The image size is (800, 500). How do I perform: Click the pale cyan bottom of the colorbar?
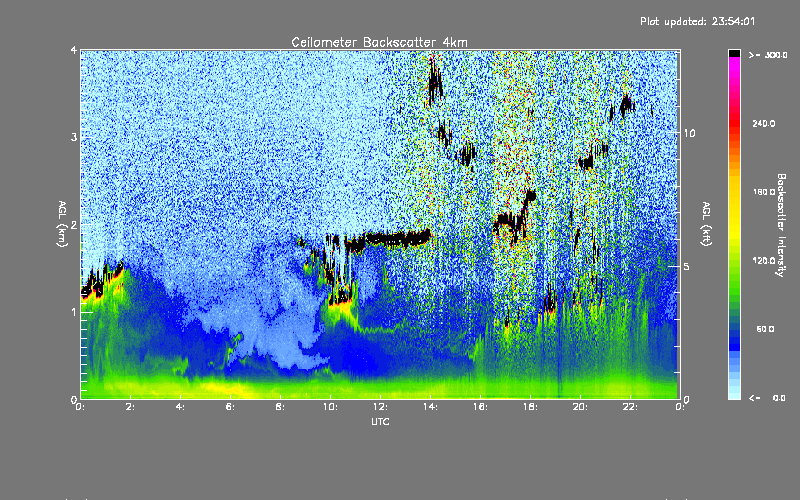point(734,392)
